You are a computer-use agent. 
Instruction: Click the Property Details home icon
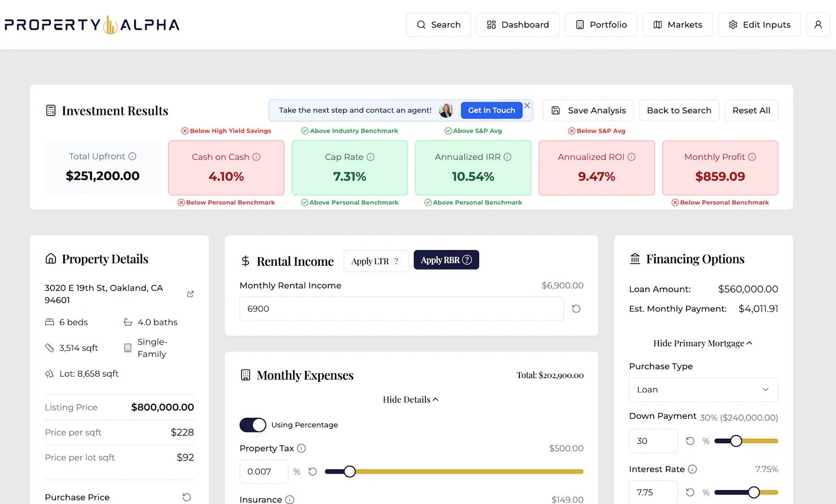(x=51, y=259)
